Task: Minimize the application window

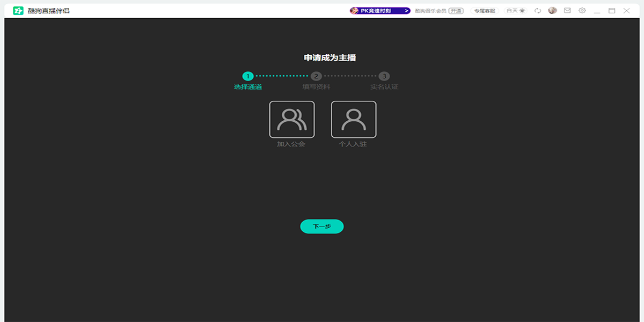Action: click(x=597, y=11)
